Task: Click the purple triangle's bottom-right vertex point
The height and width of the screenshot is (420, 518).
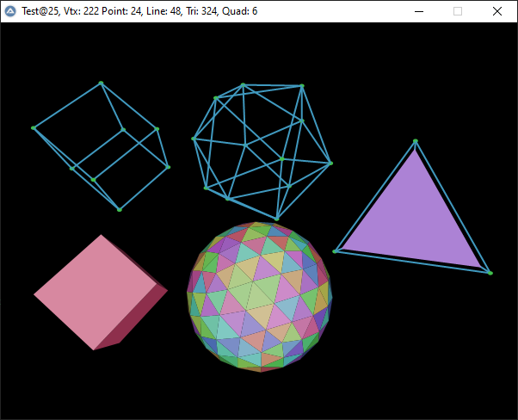Action: point(490,273)
